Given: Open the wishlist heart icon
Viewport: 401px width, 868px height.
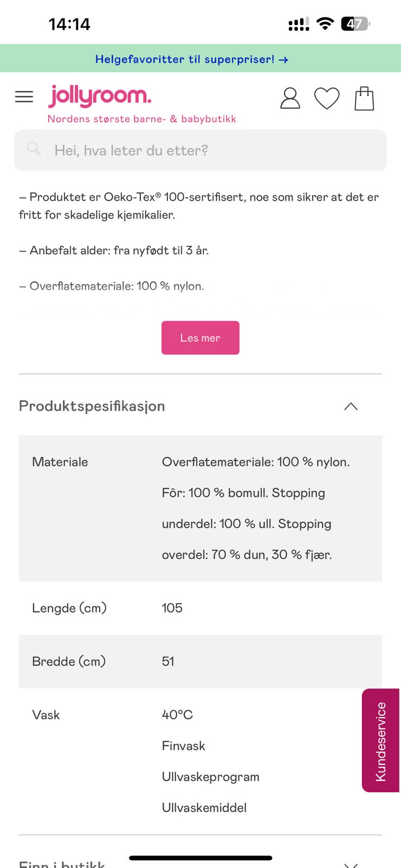Looking at the screenshot, I should coord(327,98).
